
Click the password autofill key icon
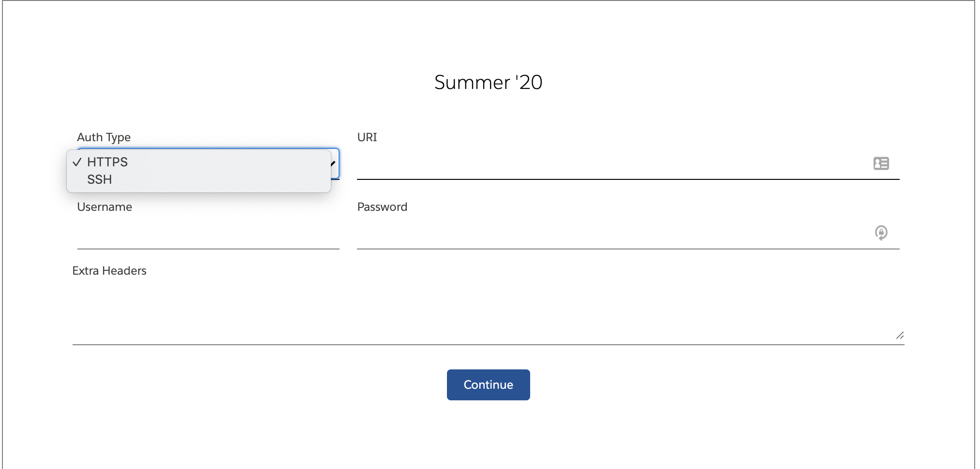click(x=881, y=233)
